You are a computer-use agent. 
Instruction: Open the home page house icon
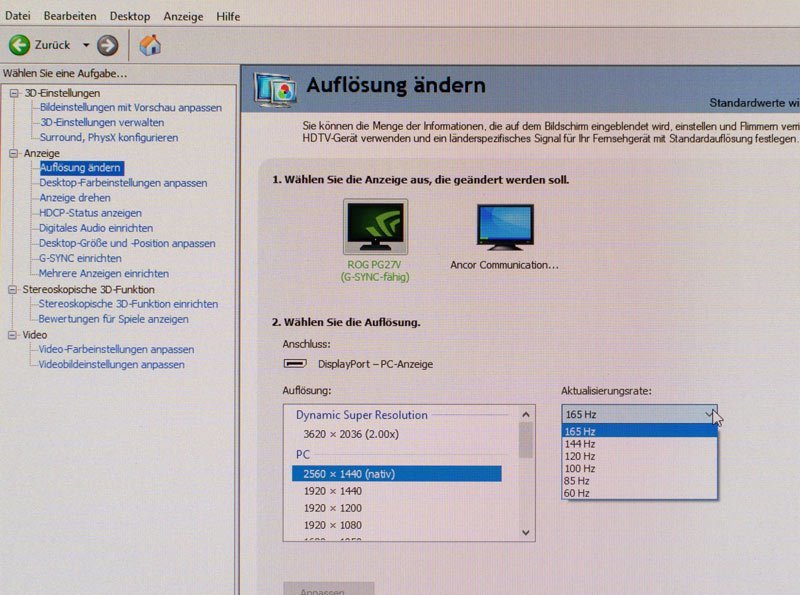pyautogui.click(x=150, y=45)
